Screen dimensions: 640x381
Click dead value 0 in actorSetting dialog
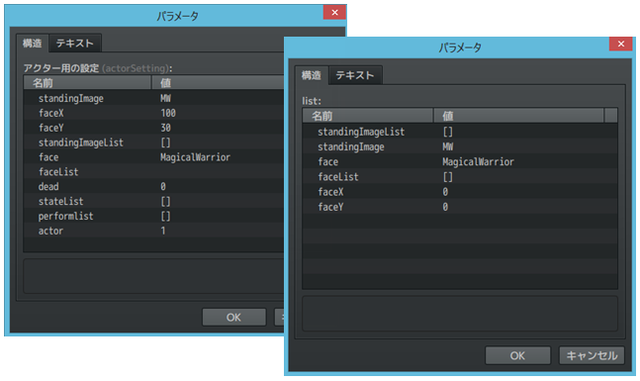pos(163,187)
